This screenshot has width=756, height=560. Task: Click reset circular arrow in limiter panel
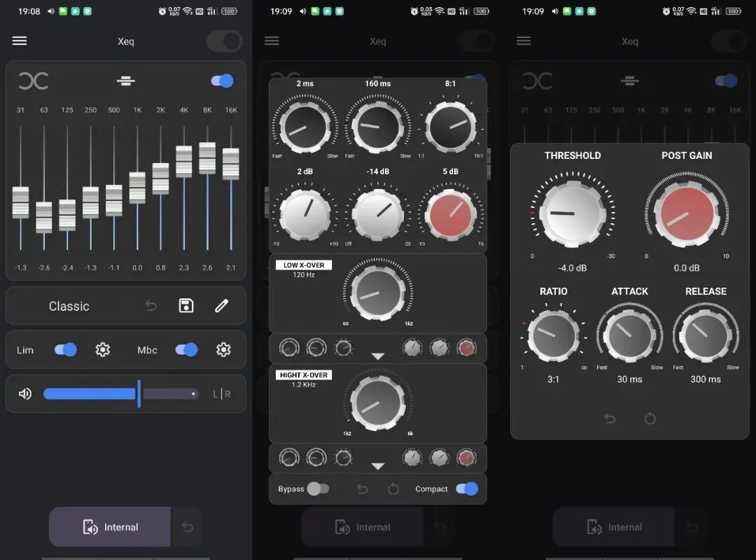(650, 418)
